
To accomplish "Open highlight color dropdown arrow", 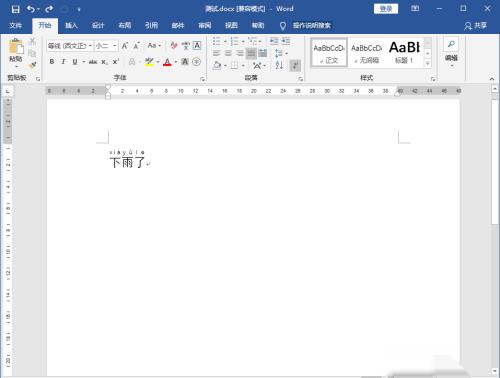I will coord(158,62).
